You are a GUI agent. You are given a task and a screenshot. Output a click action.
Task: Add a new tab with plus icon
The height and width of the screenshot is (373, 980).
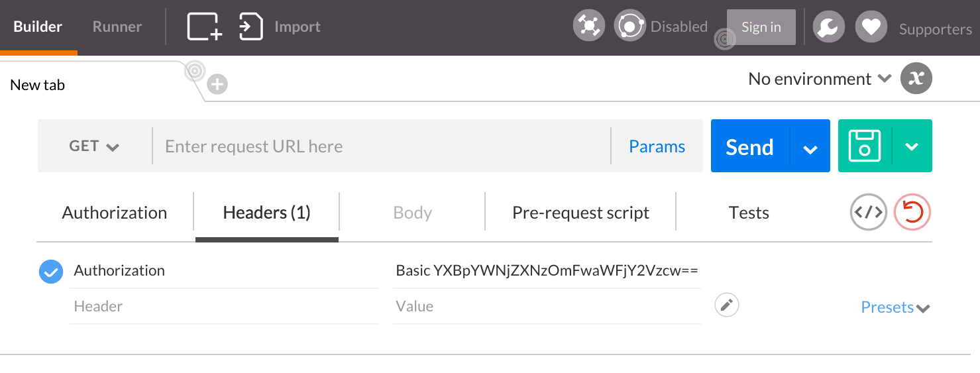217,84
